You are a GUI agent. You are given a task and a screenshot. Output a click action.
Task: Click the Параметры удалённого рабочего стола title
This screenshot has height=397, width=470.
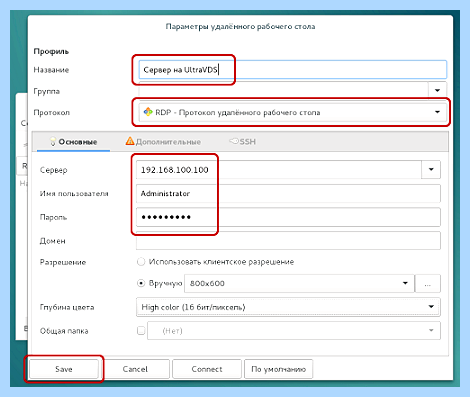click(240, 26)
